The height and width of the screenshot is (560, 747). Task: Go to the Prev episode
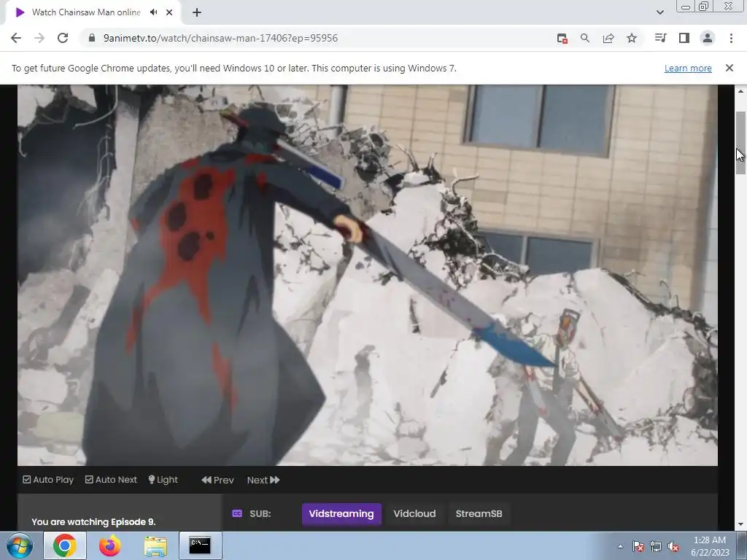(217, 480)
